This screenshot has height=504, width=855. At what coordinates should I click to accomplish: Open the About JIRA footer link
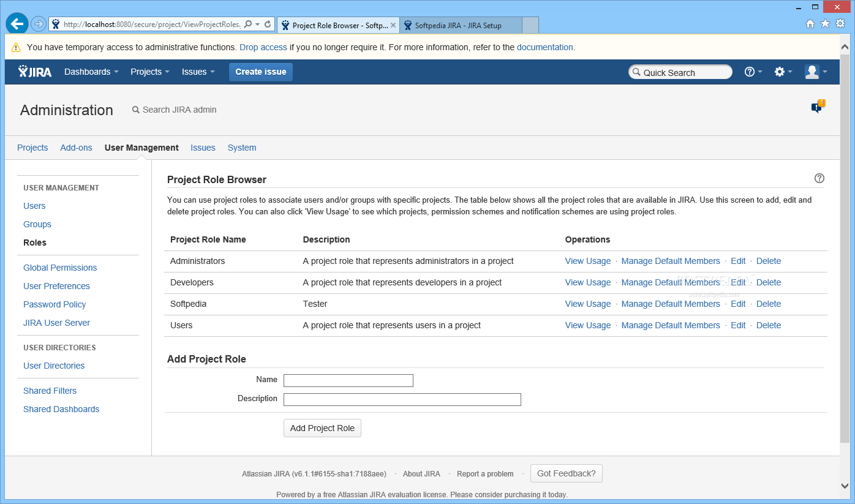(421, 473)
